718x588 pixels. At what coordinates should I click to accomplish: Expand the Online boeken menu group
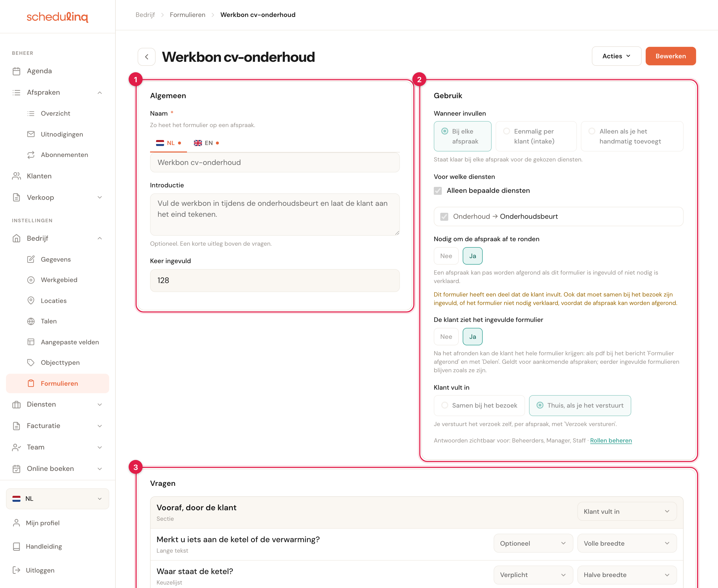point(100,469)
